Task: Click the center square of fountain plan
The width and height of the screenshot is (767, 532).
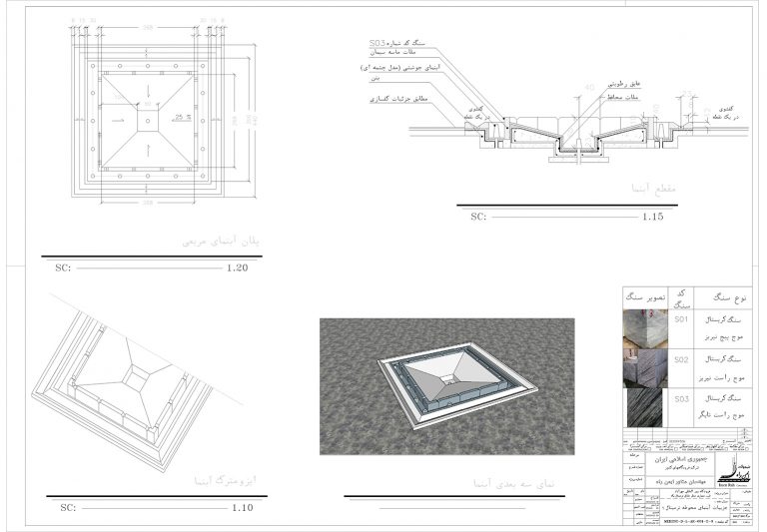Action: pos(147,122)
